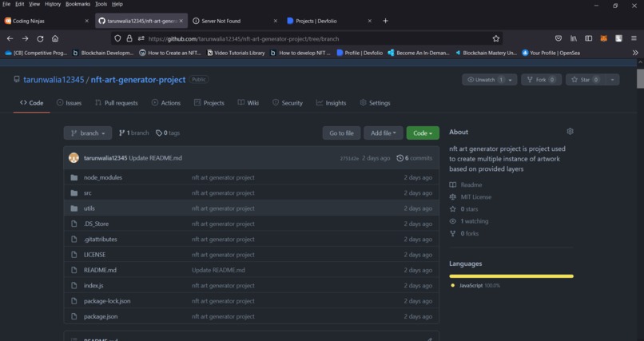Go to the Wiki tab

click(248, 103)
